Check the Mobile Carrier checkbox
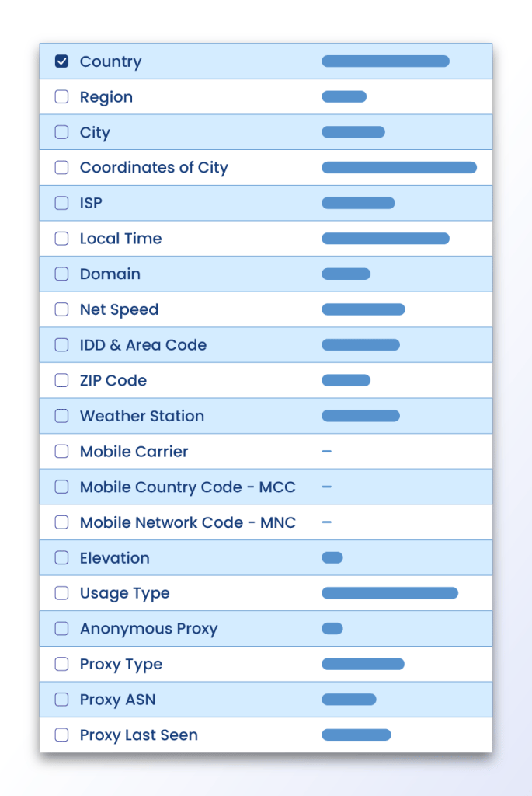Viewport: 532px width, 796px height. point(61,452)
